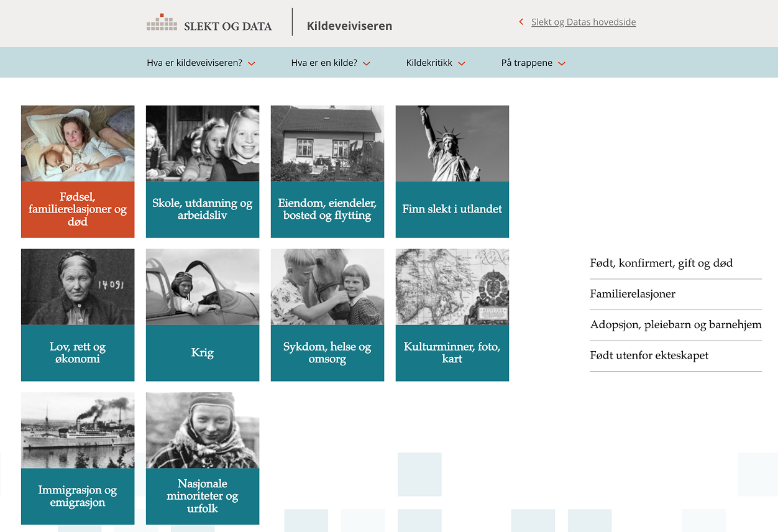Screen dimensions: 778x532
Task: Click the Kildeveiviseren site title
Action: pyautogui.click(x=349, y=26)
